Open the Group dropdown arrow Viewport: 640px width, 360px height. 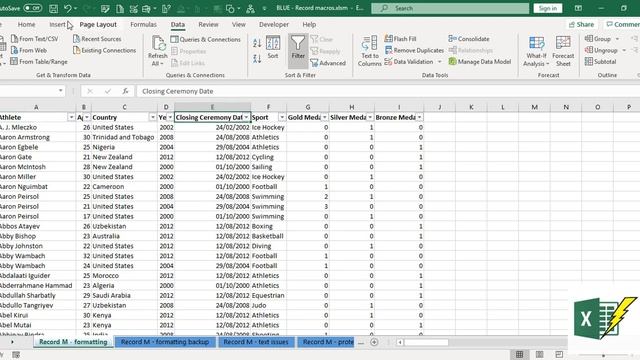[x=617, y=39]
